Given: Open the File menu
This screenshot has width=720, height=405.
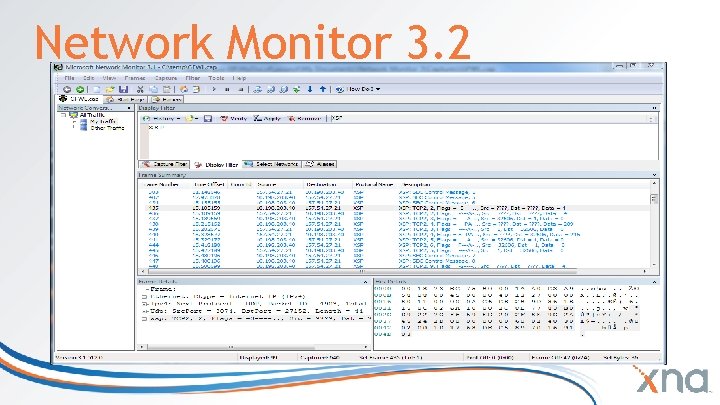Looking at the screenshot, I should coord(69,78).
